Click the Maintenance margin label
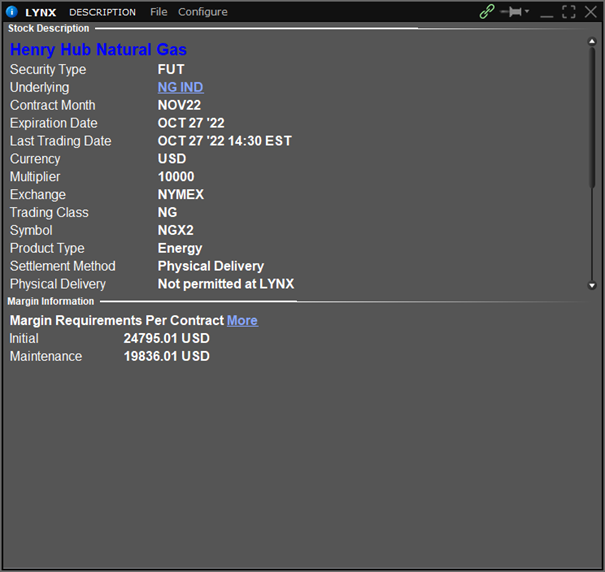Screen dimensions: 605x572 point(46,356)
